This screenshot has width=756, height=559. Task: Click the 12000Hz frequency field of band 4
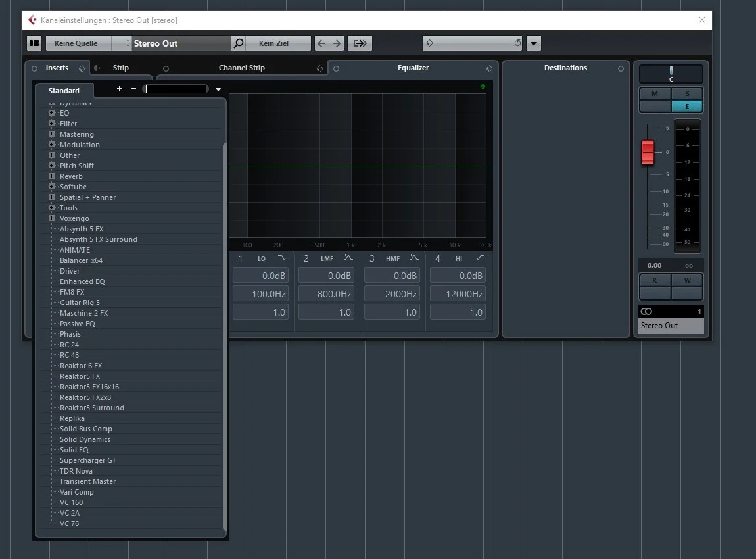pyautogui.click(x=458, y=294)
